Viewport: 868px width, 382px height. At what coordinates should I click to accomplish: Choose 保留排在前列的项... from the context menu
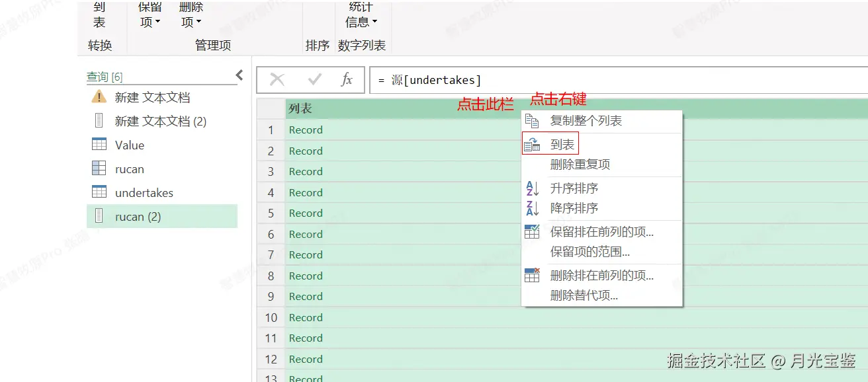(x=601, y=232)
